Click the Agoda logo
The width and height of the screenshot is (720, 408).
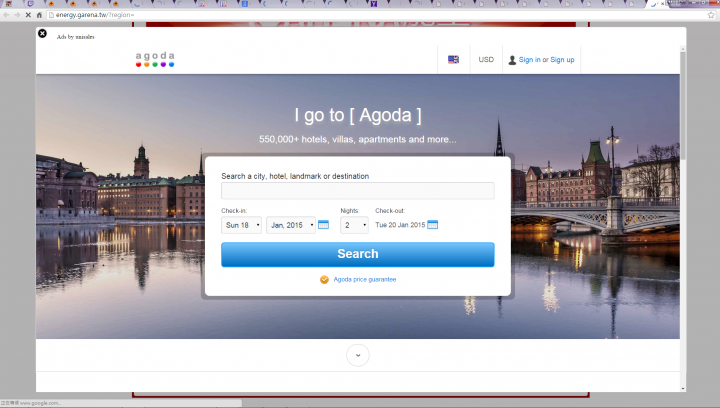tap(155, 59)
